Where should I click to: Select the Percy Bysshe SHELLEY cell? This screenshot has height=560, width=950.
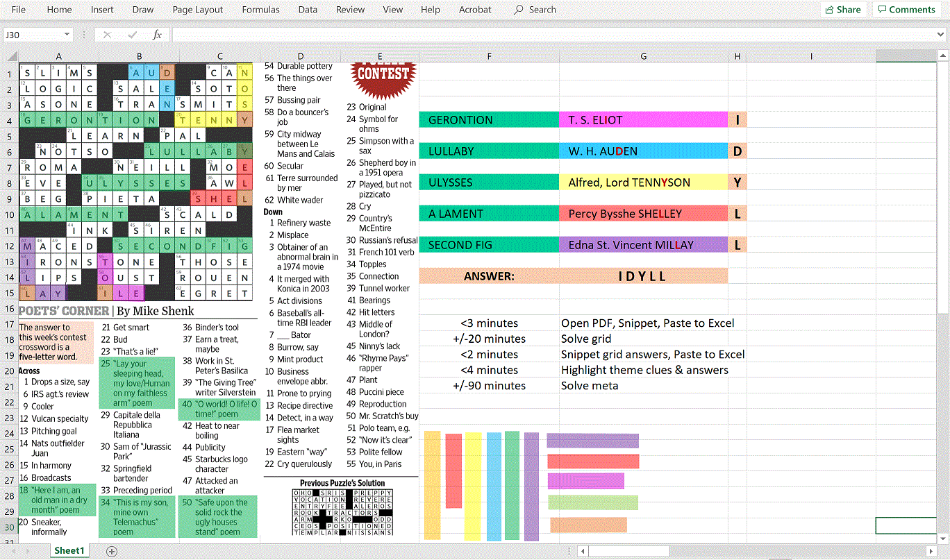644,214
